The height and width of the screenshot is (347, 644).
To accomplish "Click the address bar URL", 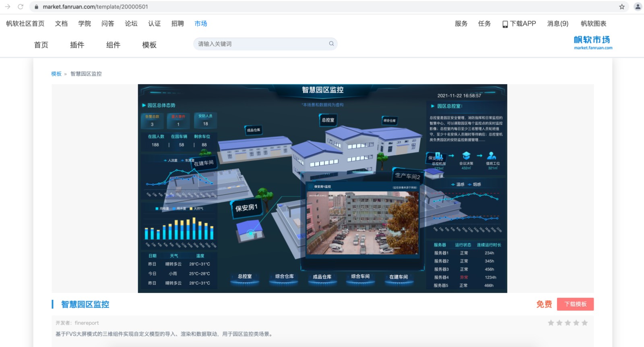I will coord(95,7).
